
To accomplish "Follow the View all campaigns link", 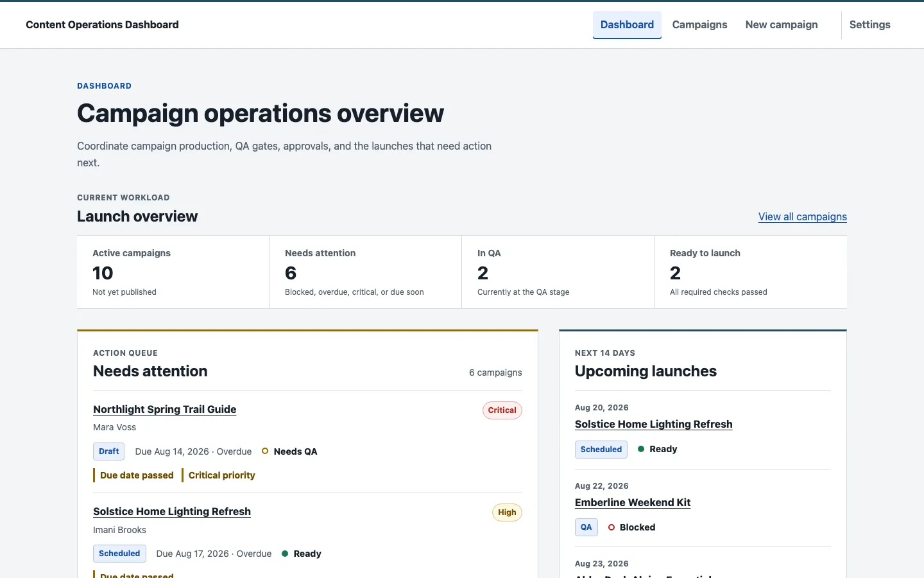I will (802, 216).
